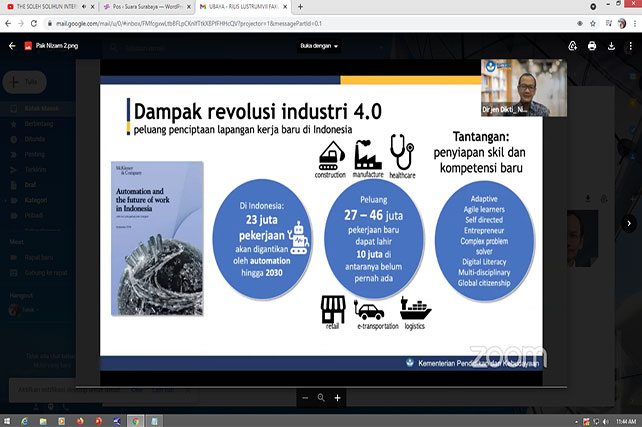Viewport: 642px width, 427px height.
Task: Open a new browser tab
Action: click(301, 7)
